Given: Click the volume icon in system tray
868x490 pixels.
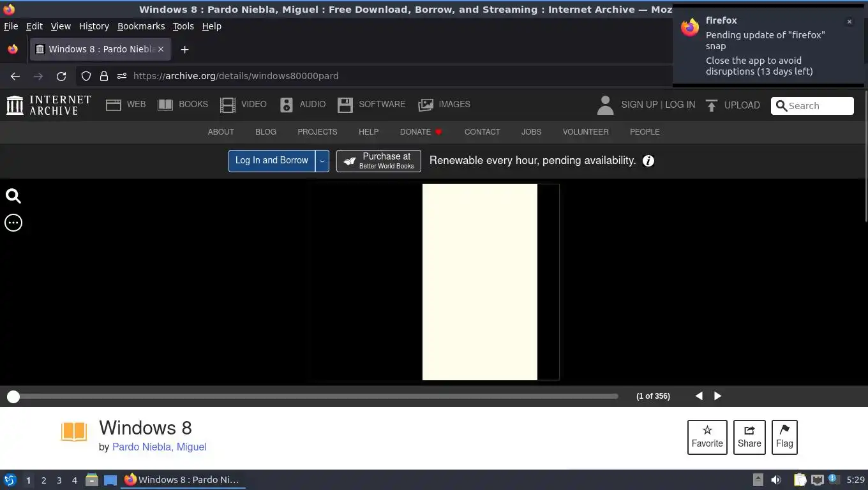Looking at the screenshot, I should pos(776,480).
